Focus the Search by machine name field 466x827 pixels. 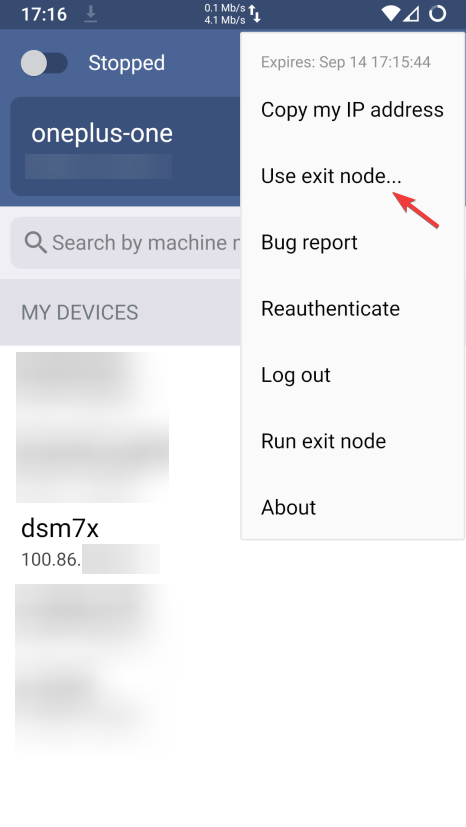click(x=127, y=243)
